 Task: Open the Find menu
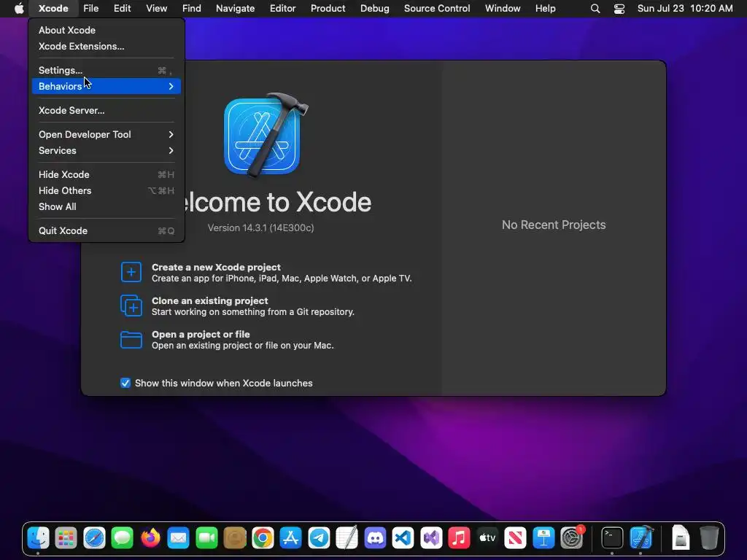pos(192,9)
